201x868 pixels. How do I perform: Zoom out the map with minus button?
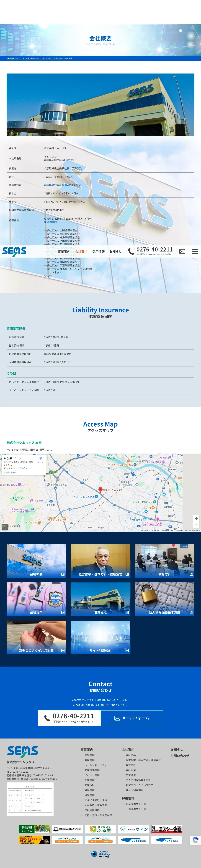pos(196,525)
